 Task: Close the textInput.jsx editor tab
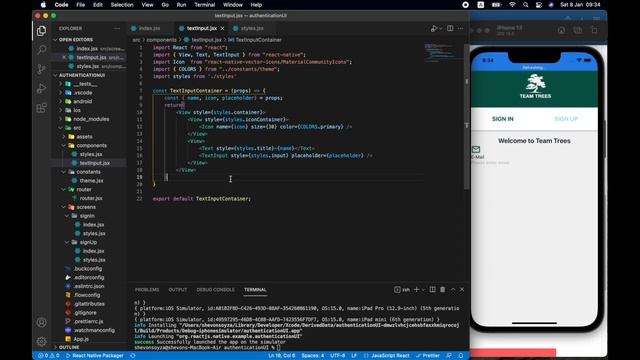pos(222,28)
